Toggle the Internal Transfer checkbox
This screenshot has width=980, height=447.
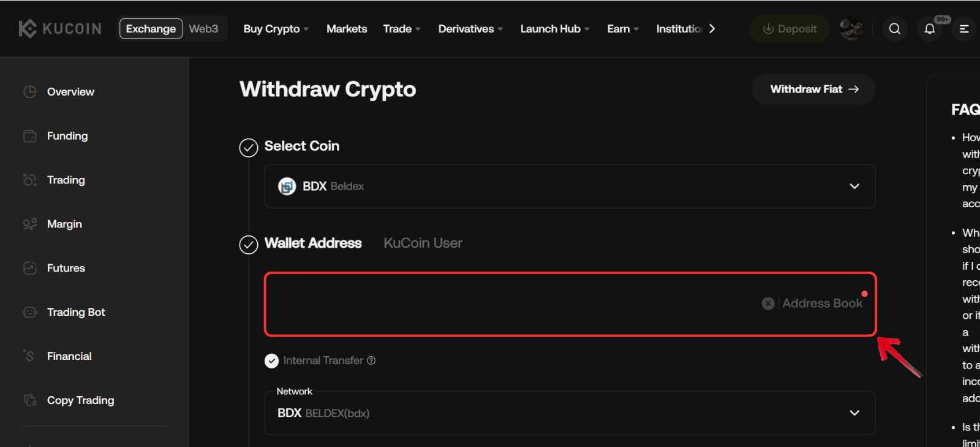click(271, 361)
